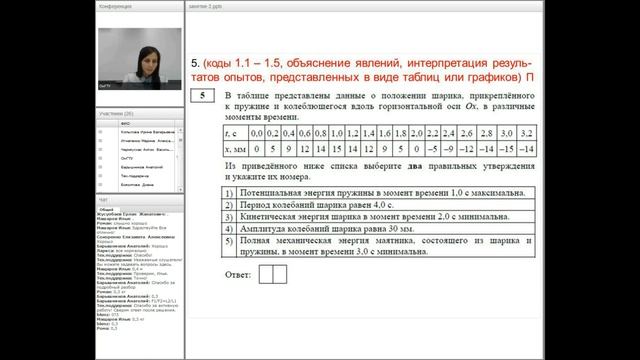
Task: Select participant Болотова Диана
Action: (x=137, y=184)
